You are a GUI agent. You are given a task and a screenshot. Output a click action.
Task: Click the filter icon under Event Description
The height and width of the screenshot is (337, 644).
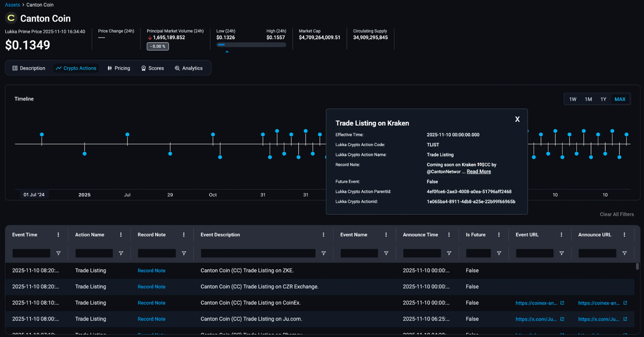(x=324, y=253)
